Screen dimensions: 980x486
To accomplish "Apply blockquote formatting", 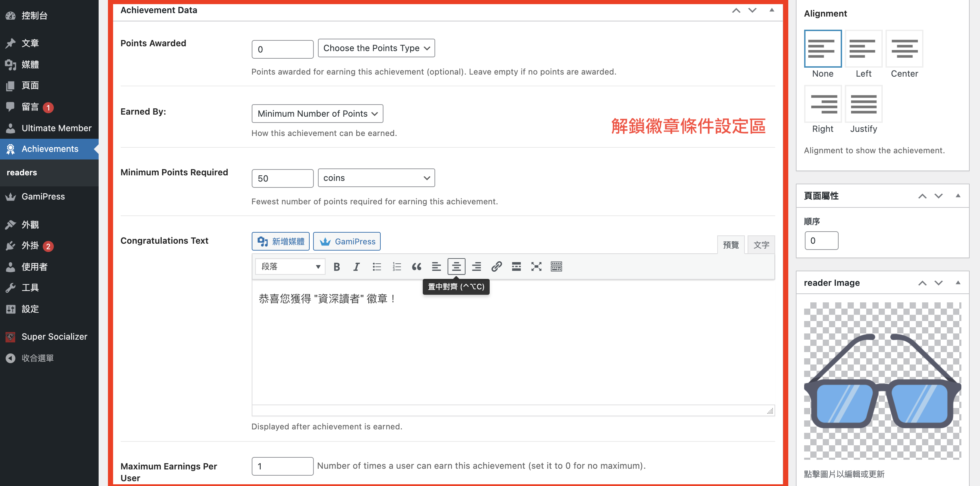I will tap(417, 266).
